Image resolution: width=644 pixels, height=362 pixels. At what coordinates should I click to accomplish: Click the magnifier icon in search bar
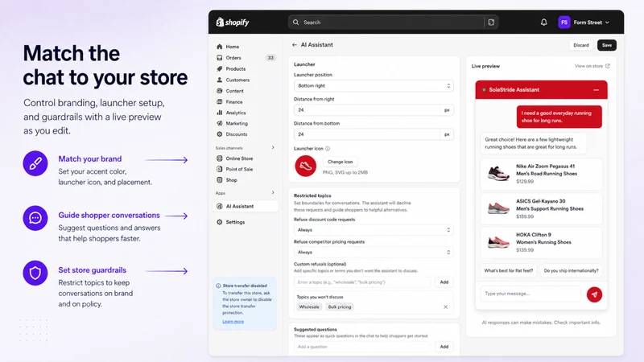tap(295, 23)
